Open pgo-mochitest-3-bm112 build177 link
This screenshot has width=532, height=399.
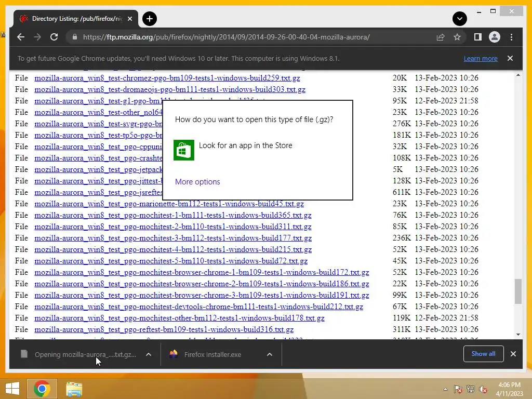(173, 238)
